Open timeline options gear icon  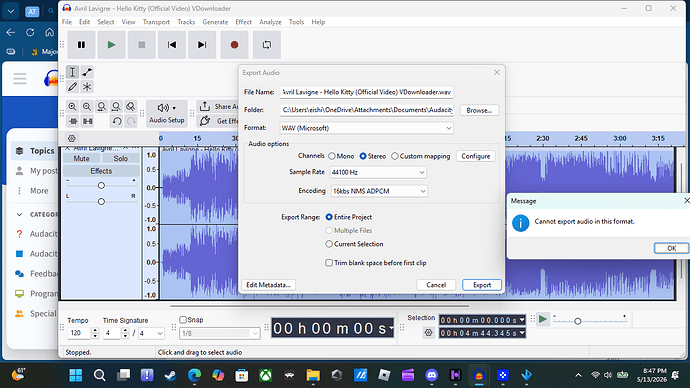tap(72, 138)
